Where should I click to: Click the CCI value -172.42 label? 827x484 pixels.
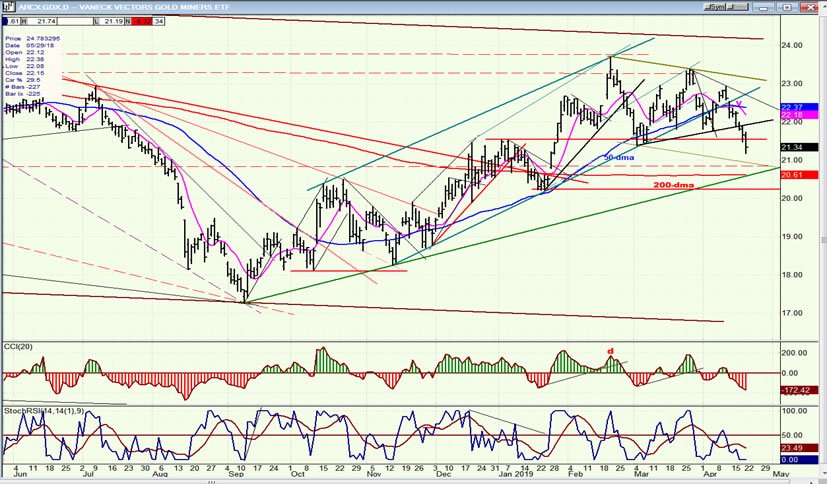coord(799,391)
